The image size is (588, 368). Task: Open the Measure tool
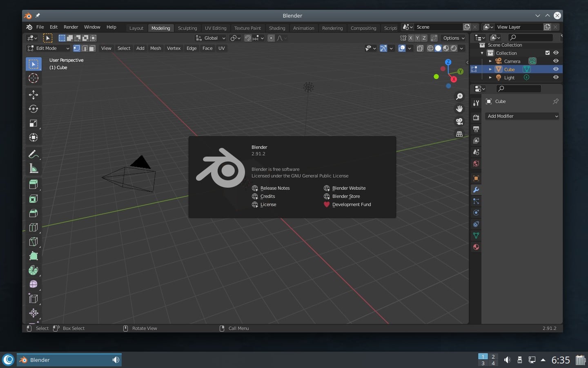33,168
